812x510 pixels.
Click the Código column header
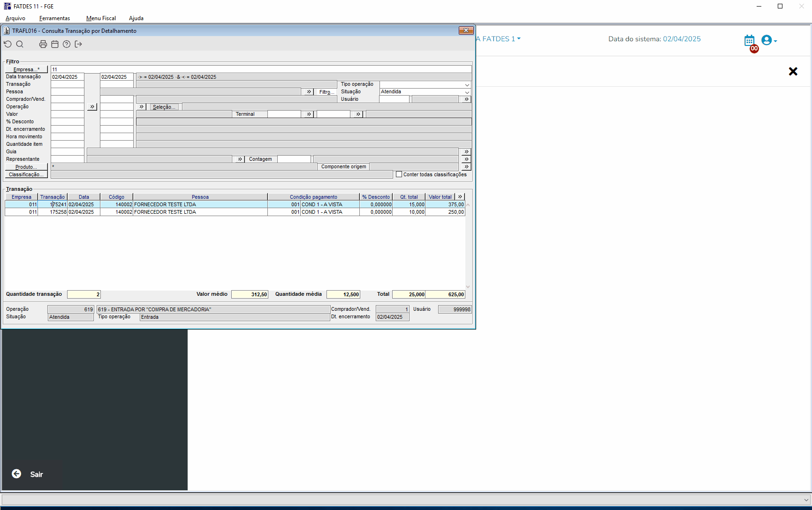(116, 197)
